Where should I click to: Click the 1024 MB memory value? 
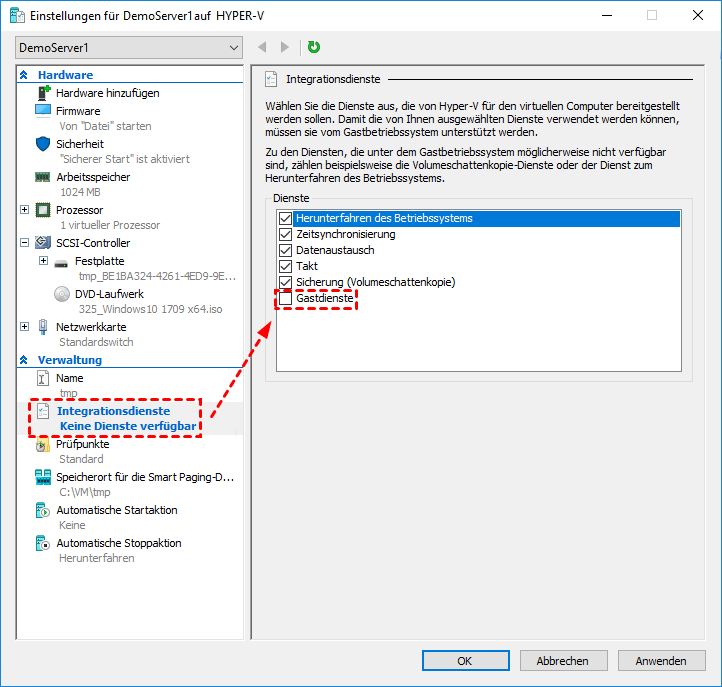click(x=80, y=192)
